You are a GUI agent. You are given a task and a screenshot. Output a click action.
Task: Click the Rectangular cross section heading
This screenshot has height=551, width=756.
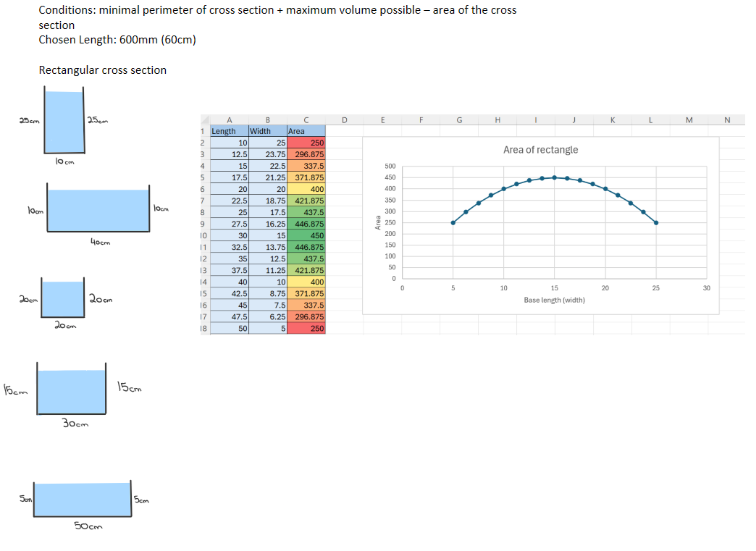103,70
